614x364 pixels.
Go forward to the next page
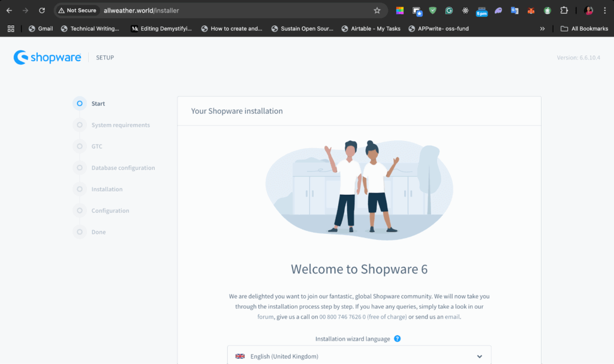tap(25, 11)
